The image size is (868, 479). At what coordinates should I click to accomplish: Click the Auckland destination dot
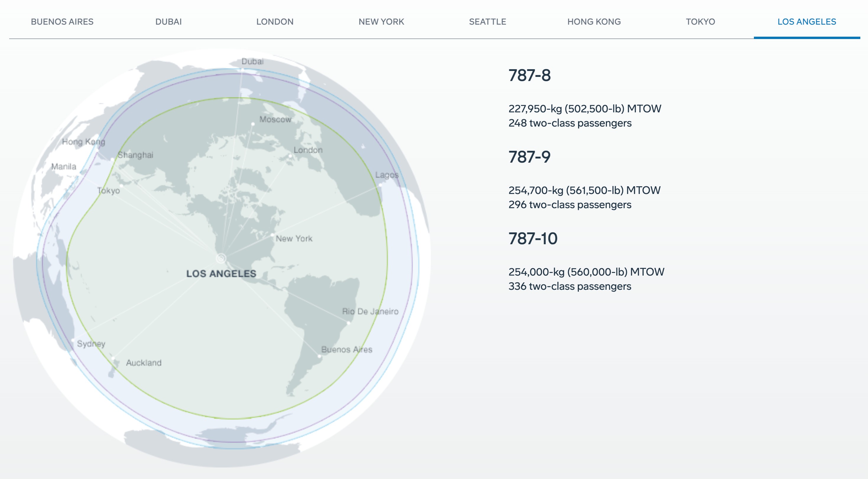(x=113, y=358)
